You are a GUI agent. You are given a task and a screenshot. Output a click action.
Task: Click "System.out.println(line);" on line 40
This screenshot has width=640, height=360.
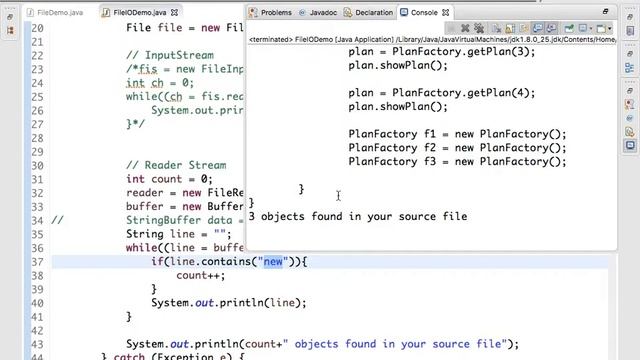pyautogui.click(x=229, y=302)
